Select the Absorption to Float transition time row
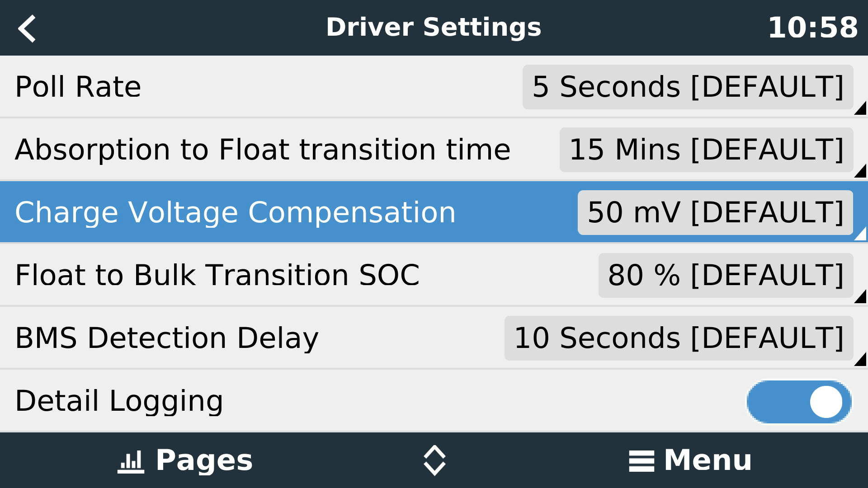The width and height of the screenshot is (868, 488). tap(434, 150)
